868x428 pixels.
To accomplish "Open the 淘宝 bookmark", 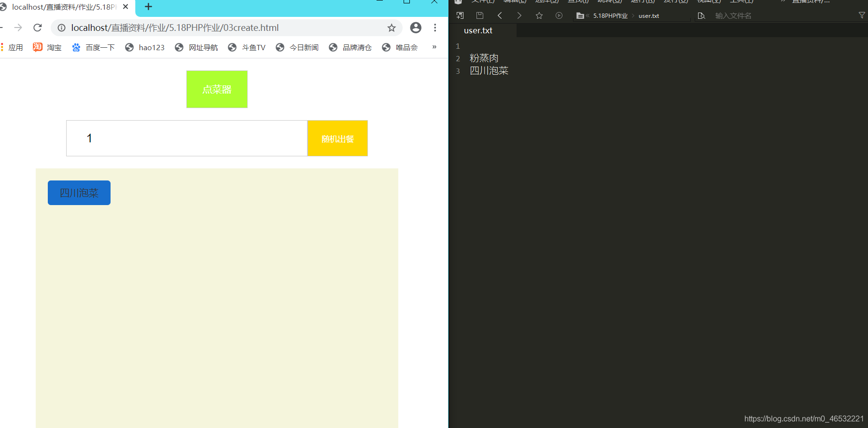I will pyautogui.click(x=47, y=47).
